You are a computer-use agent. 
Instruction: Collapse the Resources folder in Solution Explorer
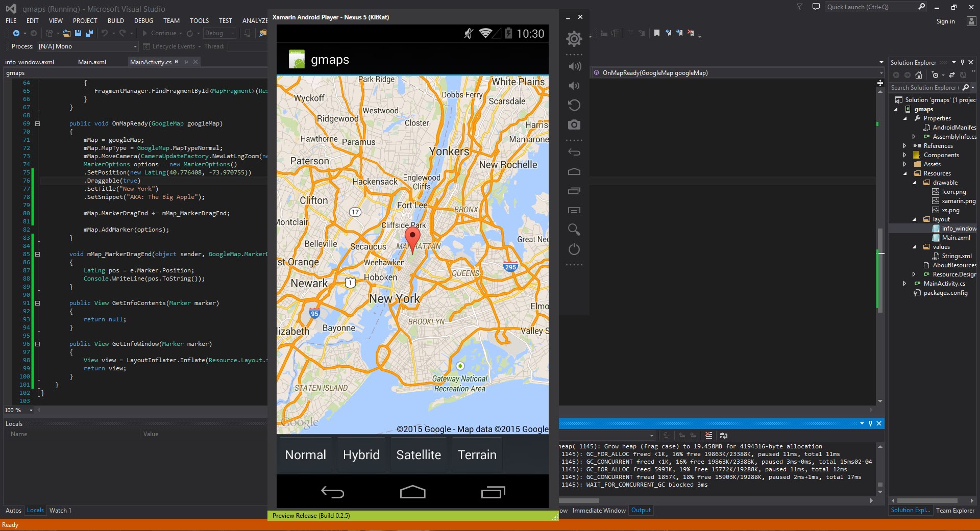coord(905,173)
